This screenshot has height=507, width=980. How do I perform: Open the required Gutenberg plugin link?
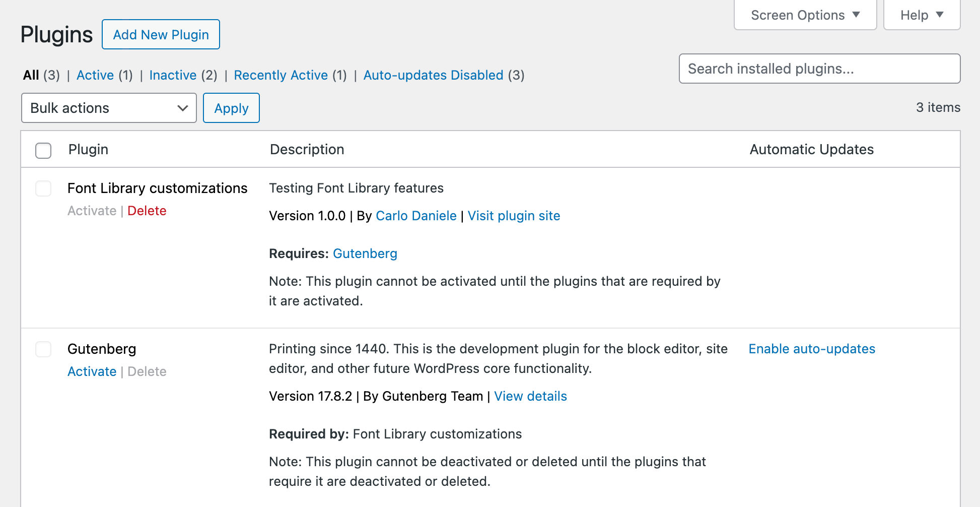(x=365, y=254)
